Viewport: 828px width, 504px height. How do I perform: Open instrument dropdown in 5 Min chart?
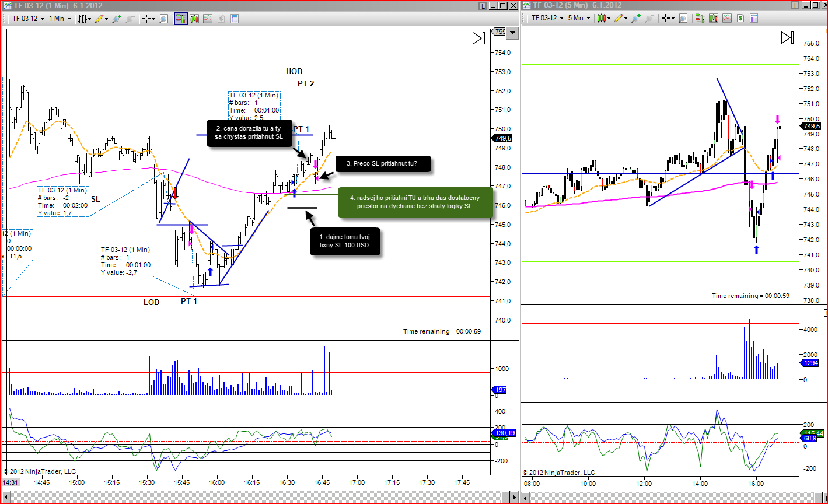click(547, 19)
